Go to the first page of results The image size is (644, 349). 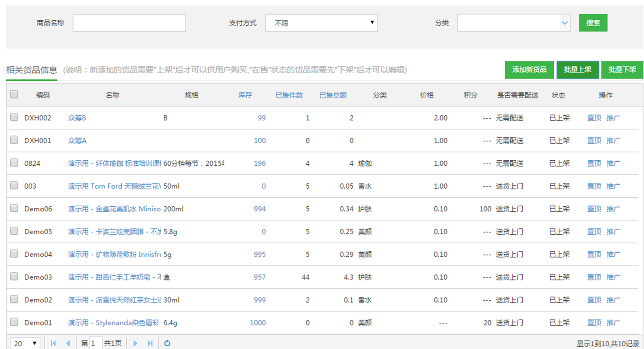pos(53,344)
